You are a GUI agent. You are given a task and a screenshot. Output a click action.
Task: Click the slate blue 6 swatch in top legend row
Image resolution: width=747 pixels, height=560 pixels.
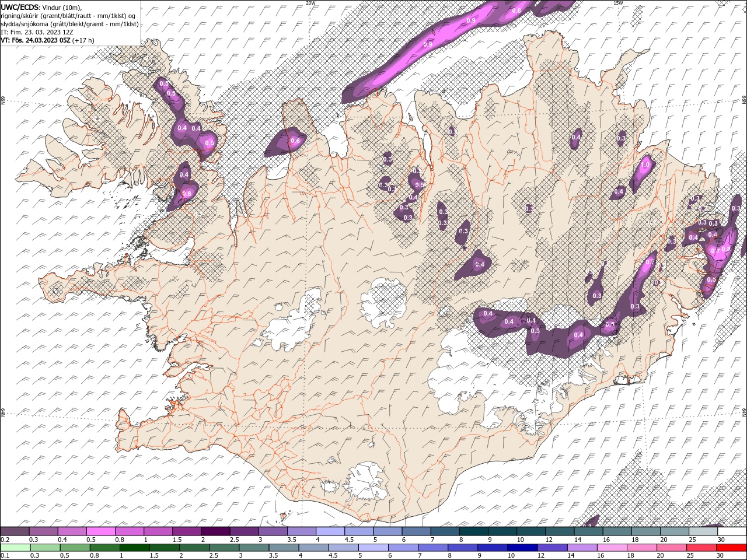point(417,532)
